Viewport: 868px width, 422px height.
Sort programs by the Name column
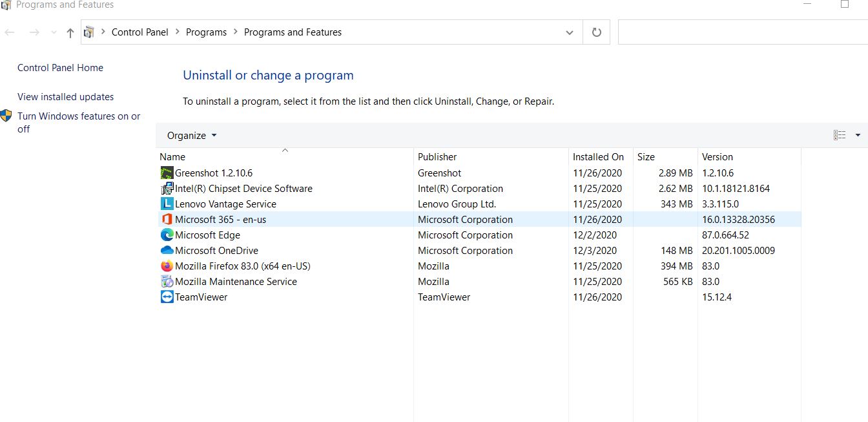[x=285, y=157]
